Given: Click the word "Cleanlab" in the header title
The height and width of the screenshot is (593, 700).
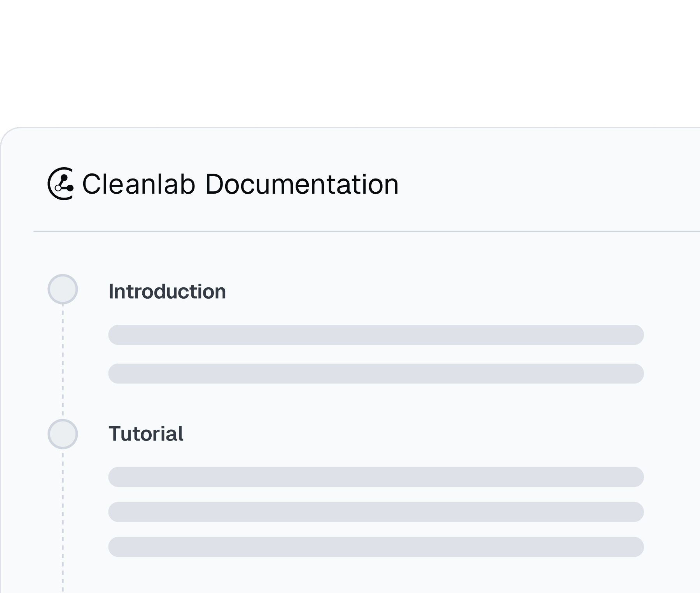Looking at the screenshot, I should pos(138,184).
